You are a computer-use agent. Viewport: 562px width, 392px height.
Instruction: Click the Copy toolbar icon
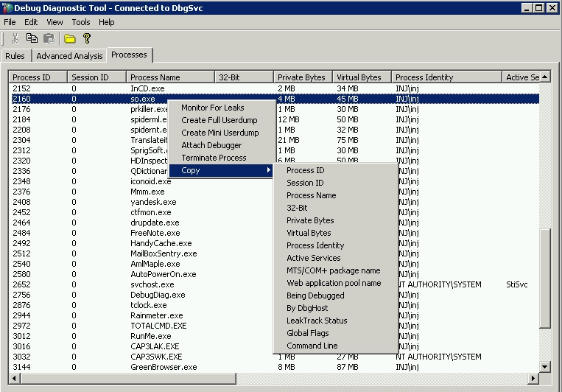[x=32, y=38]
